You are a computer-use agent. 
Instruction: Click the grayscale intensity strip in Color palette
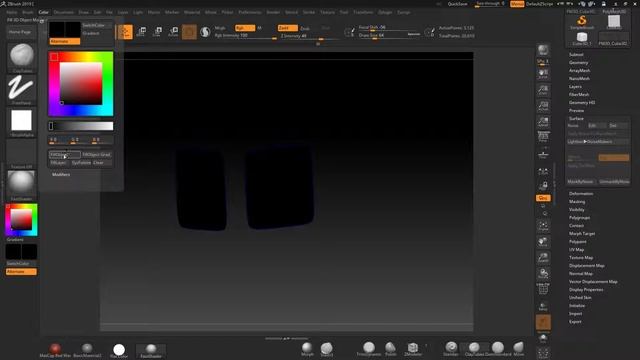click(x=81, y=126)
